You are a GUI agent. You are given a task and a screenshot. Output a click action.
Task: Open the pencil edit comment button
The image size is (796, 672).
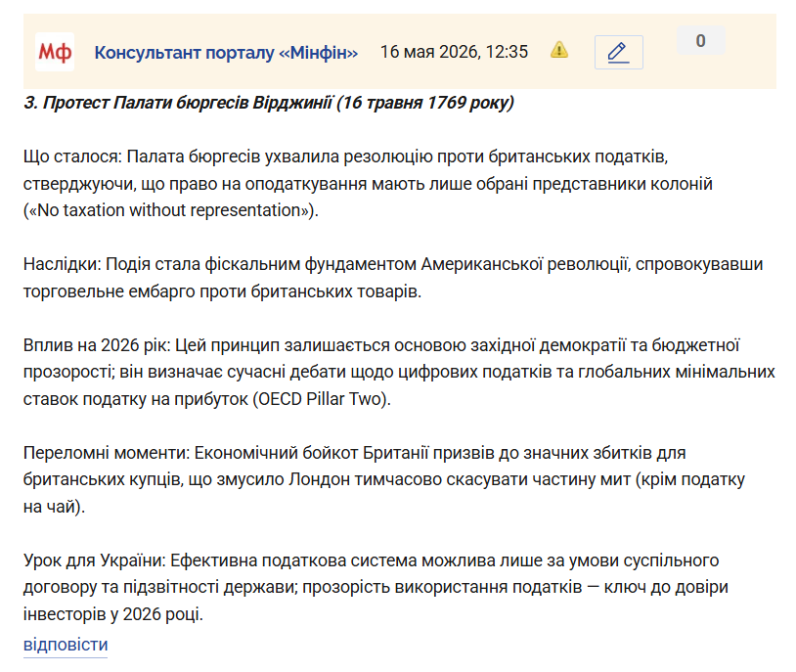618,52
